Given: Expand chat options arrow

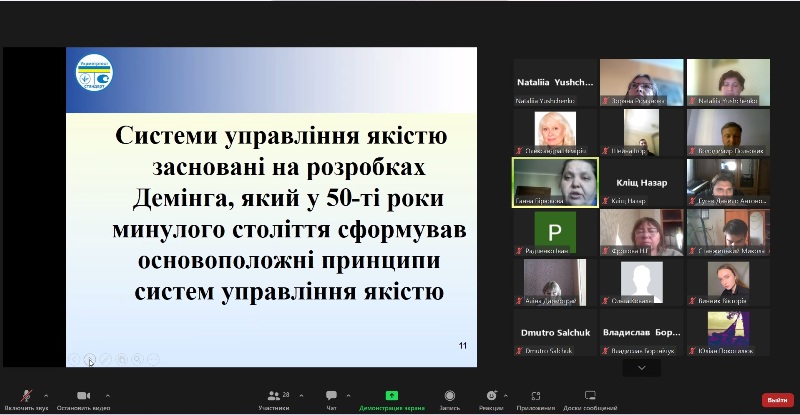Looking at the screenshot, I should point(348,395).
